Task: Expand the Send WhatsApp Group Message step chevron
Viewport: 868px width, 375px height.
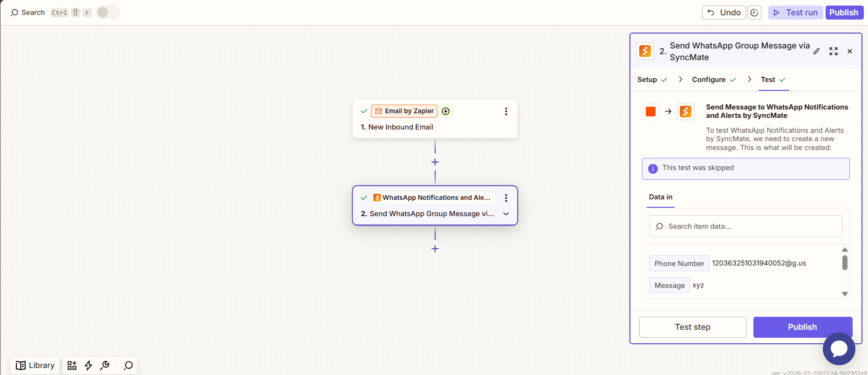Action: coord(506,214)
